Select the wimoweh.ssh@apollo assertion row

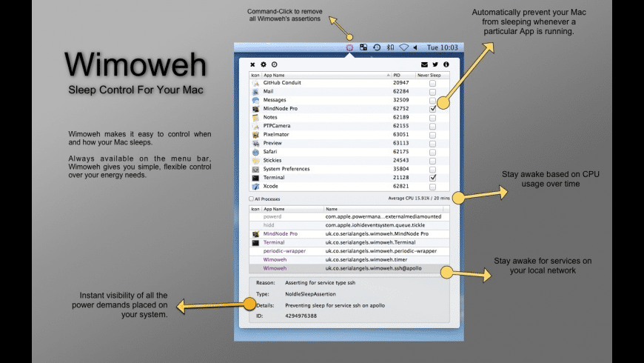pyautogui.click(x=349, y=268)
